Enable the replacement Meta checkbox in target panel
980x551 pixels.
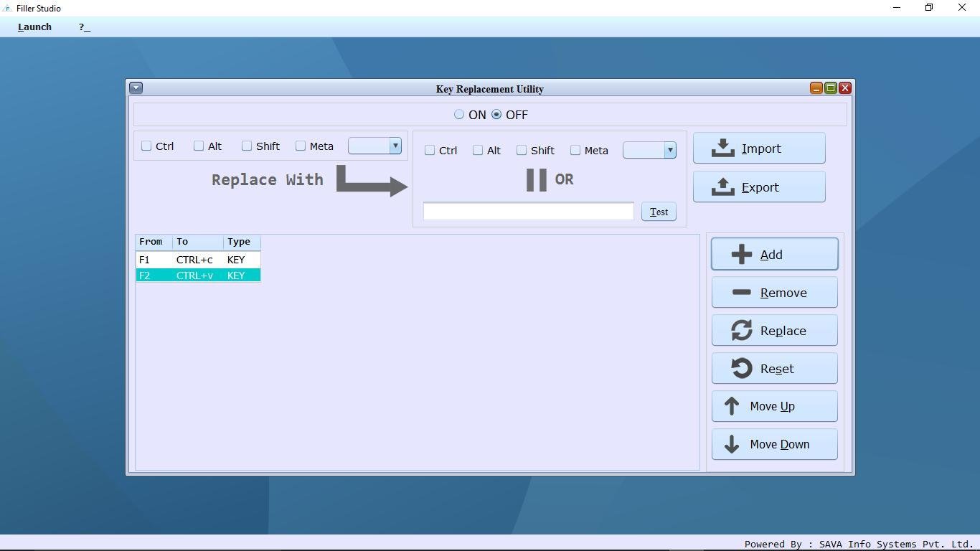point(575,150)
